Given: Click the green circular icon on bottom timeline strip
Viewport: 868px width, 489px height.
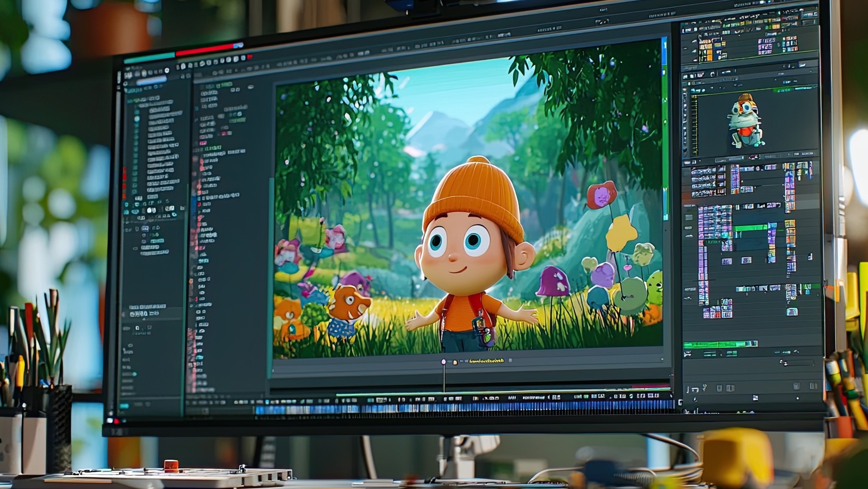Looking at the screenshot, I should point(631,396).
